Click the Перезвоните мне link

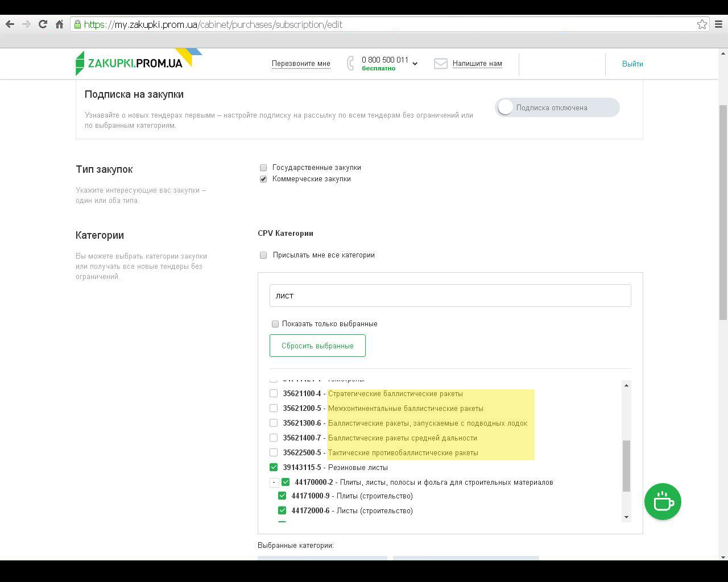coord(301,64)
